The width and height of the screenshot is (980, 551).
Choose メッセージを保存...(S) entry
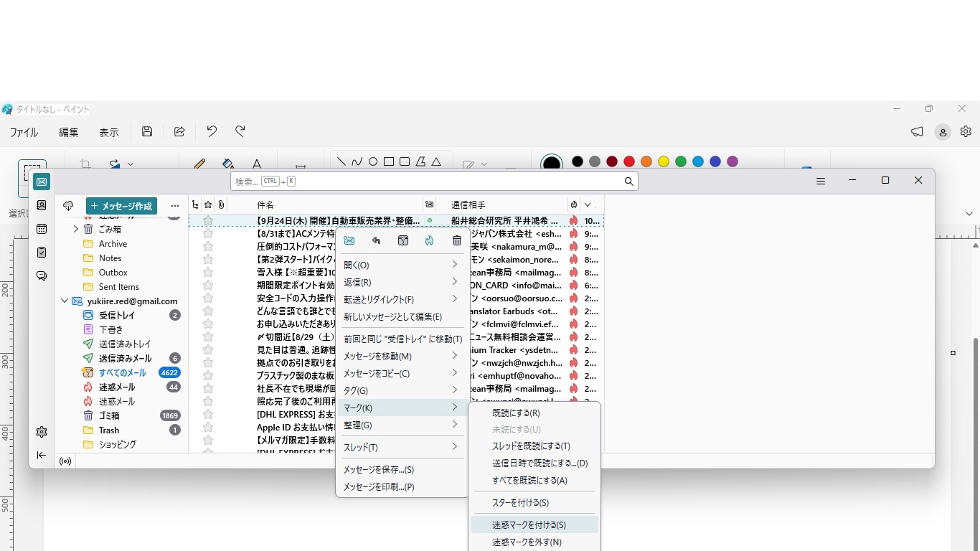402,470
